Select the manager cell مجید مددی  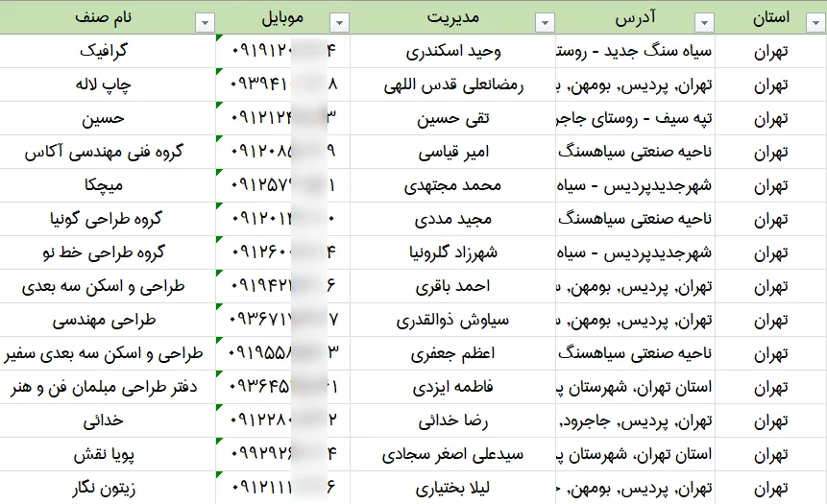453,219
